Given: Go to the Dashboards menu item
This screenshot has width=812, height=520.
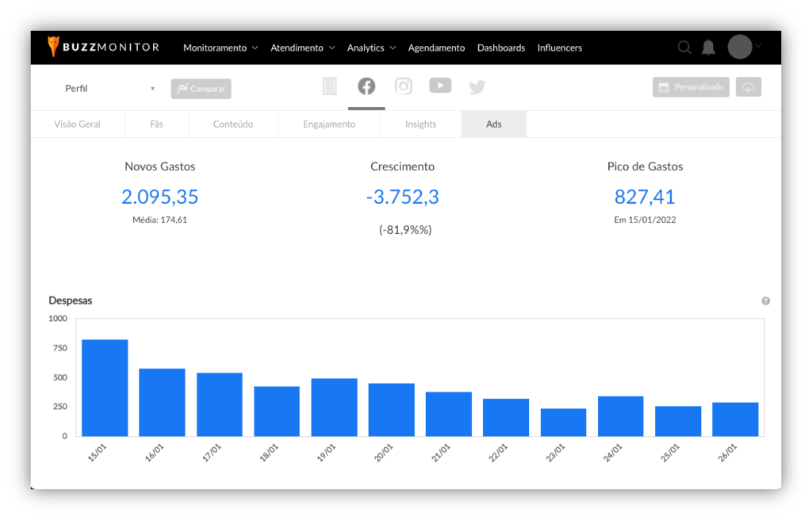Looking at the screenshot, I should [x=500, y=48].
